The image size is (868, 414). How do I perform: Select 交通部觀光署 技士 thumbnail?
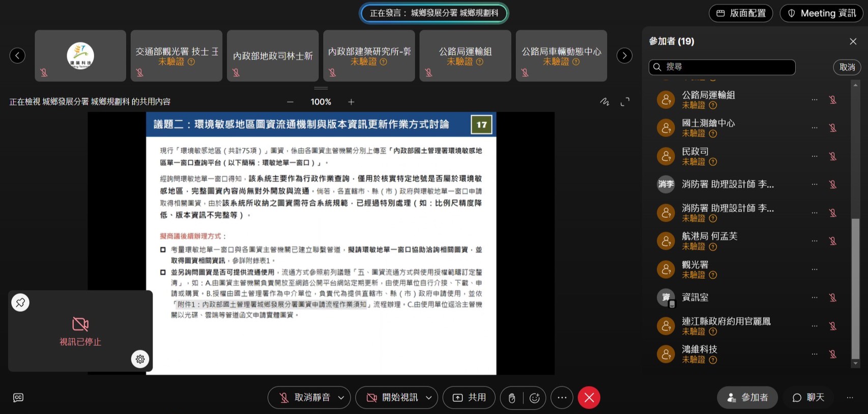(177, 56)
